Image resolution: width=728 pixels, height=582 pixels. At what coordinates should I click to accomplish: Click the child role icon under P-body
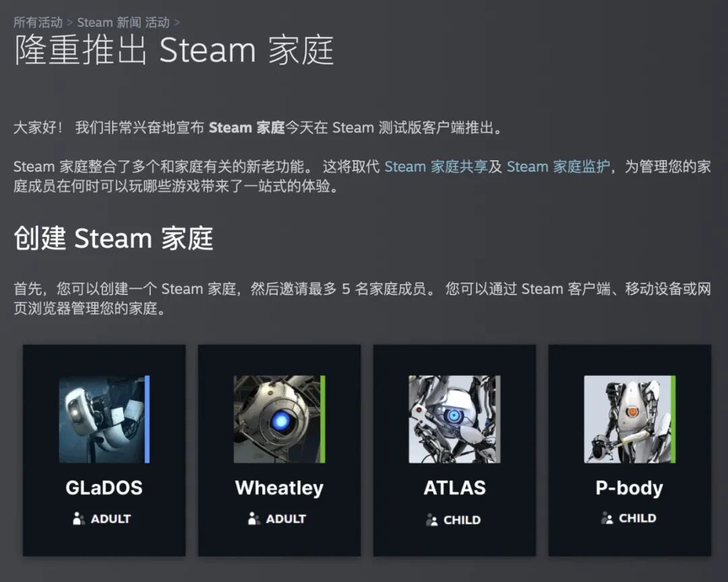[x=607, y=518]
